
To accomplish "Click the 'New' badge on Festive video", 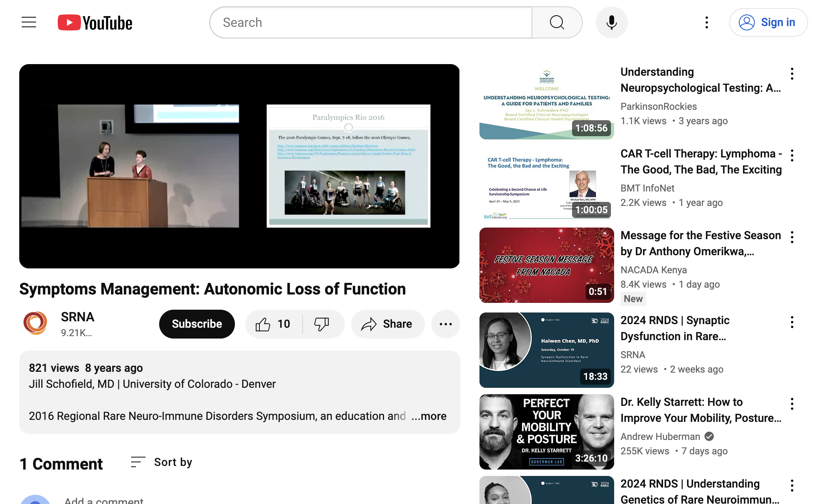I will [633, 298].
